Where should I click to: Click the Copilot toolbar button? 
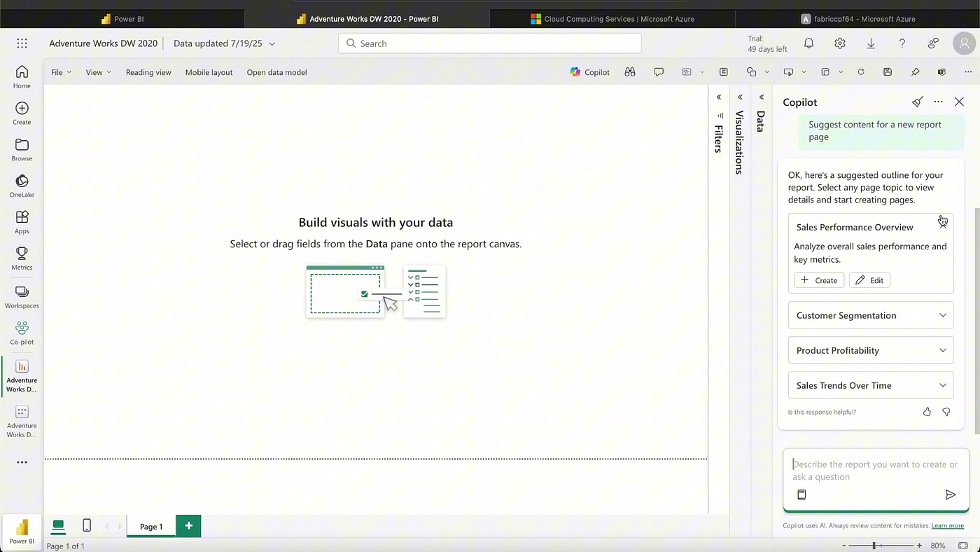[589, 72]
